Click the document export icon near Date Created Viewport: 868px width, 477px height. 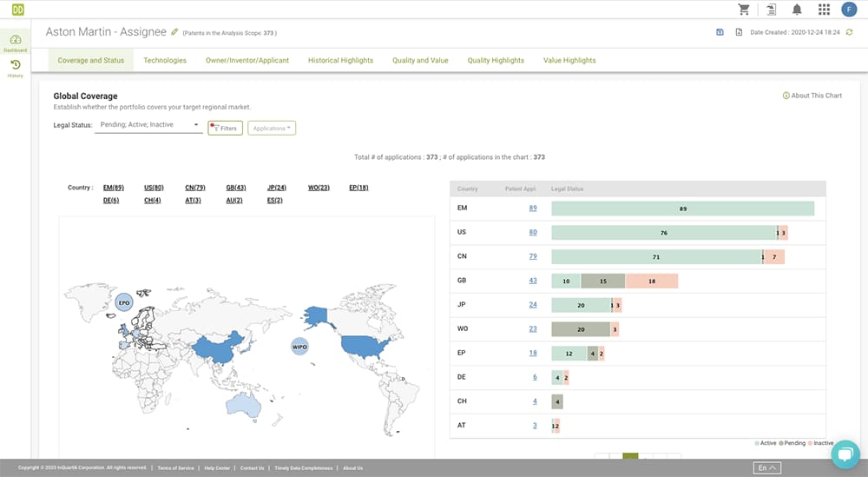[x=739, y=32]
